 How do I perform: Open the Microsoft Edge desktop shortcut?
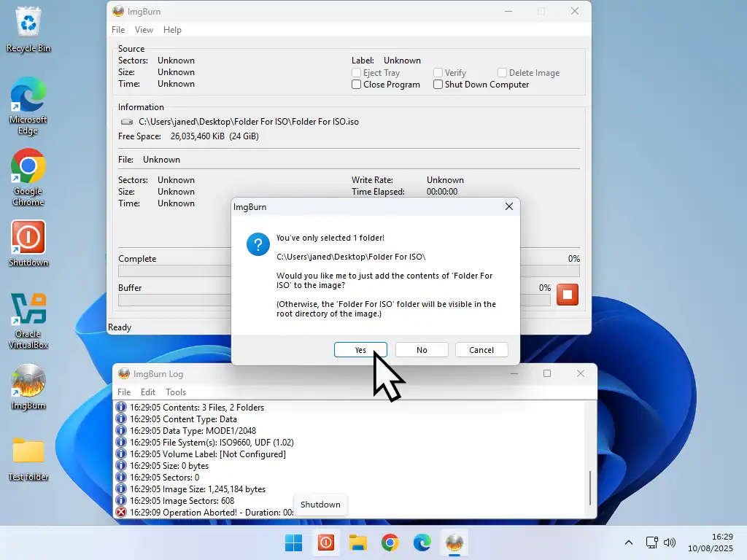coord(28,106)
